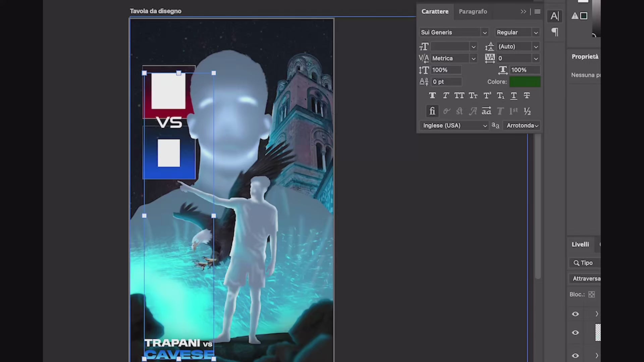The width and height of the screenshot is (644, 362).
Task: Open the tracking value dropdown
Action: 536,58
